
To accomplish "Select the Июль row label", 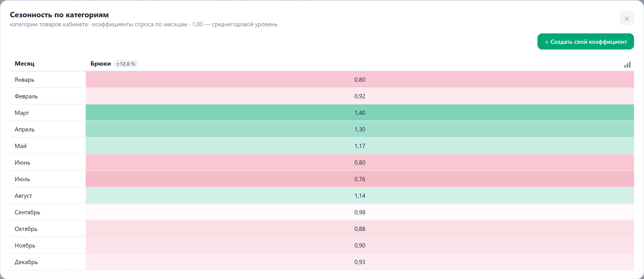I will pos(22,179).
